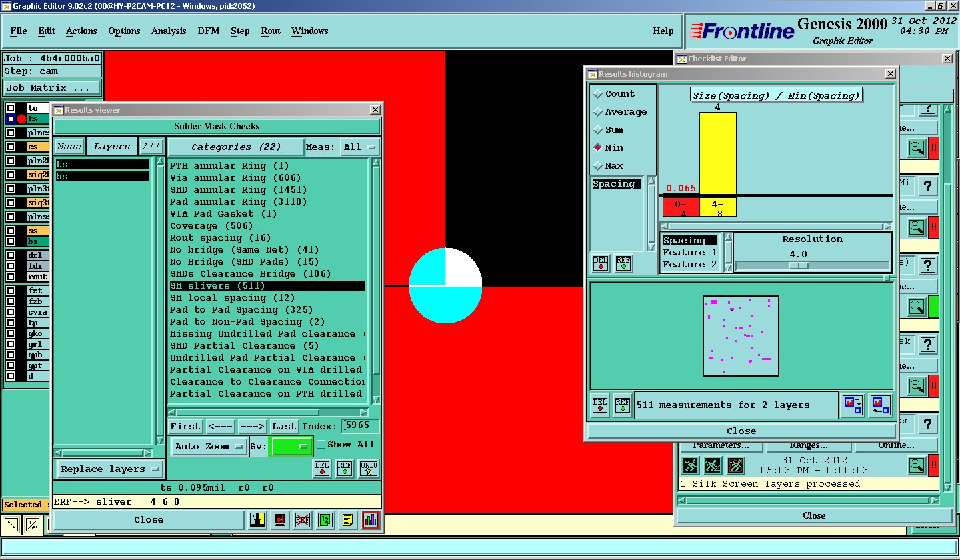Viewport: 960px width, 560px height.
Task: Toggle checkbox for layer cs
Action: (11, 147)
